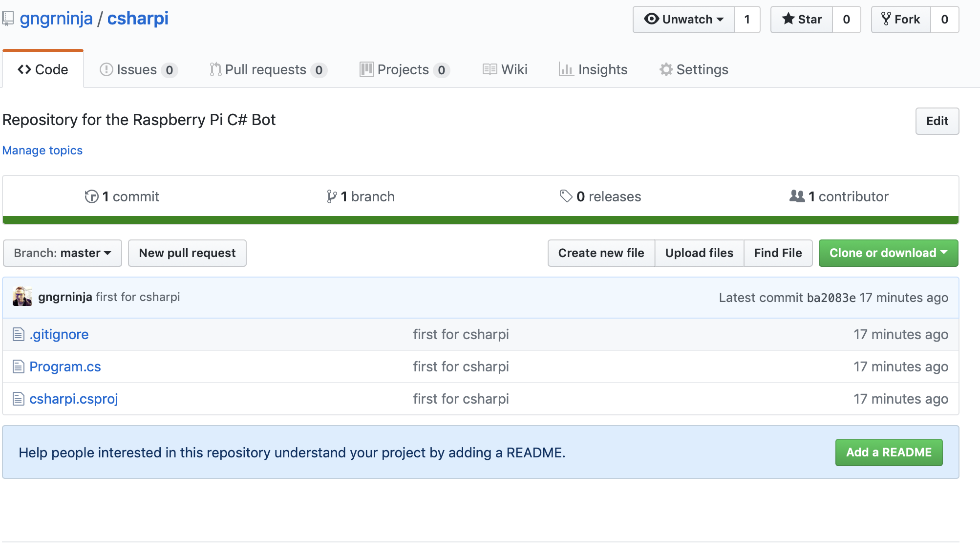This screenshot has height=560, width=980.
Task: Click the Manage topics link
Action: 43,151
